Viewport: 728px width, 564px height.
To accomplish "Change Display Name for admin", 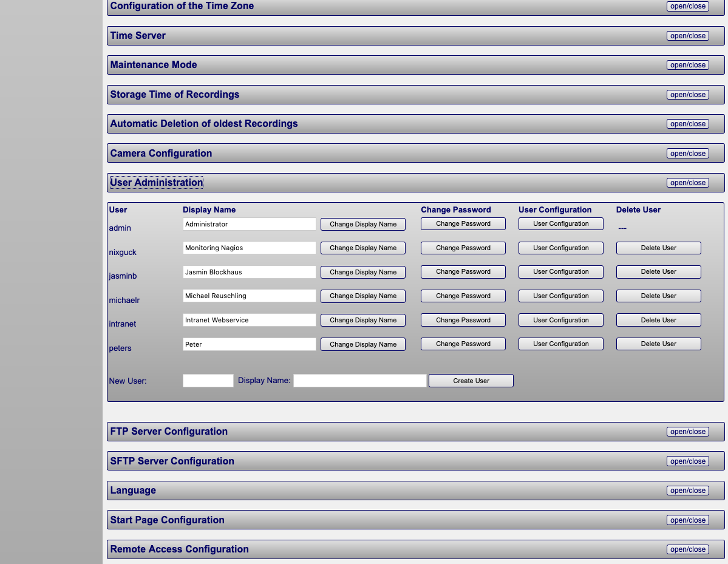I will [363, 224].
